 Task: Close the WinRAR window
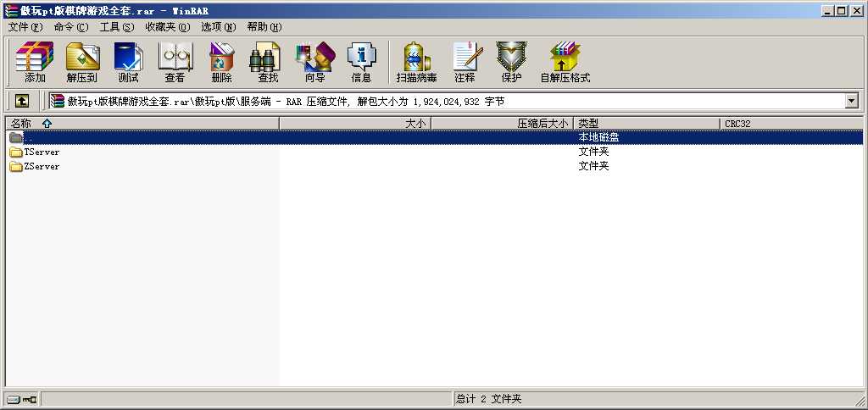coord(856,10)
